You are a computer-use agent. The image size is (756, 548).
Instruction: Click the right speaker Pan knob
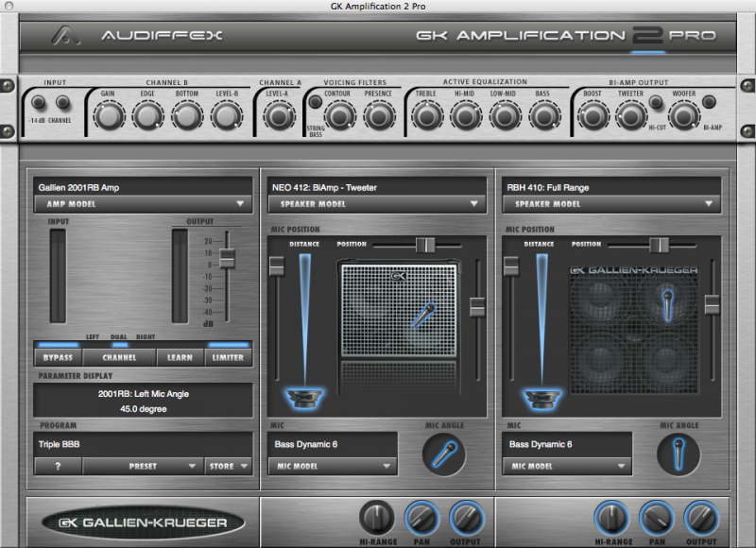coord(657,518)
